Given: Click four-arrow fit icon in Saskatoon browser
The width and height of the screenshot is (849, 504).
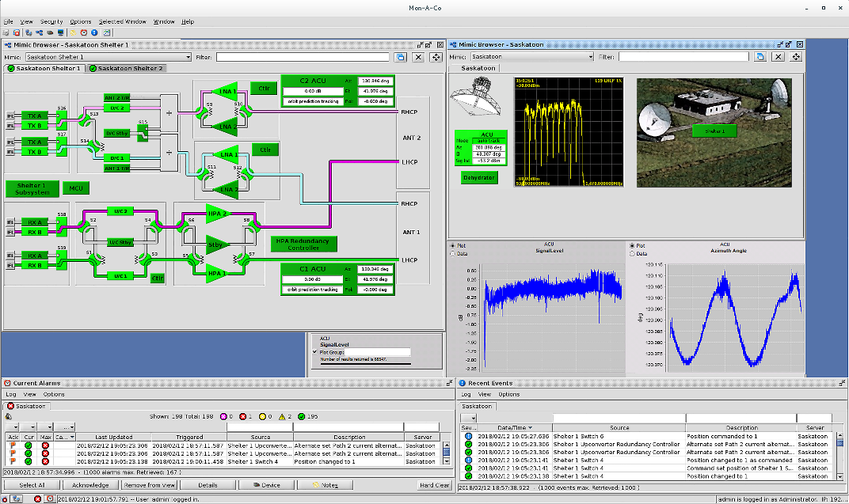Looking at the screenshot, I should [x=795, y=56].
